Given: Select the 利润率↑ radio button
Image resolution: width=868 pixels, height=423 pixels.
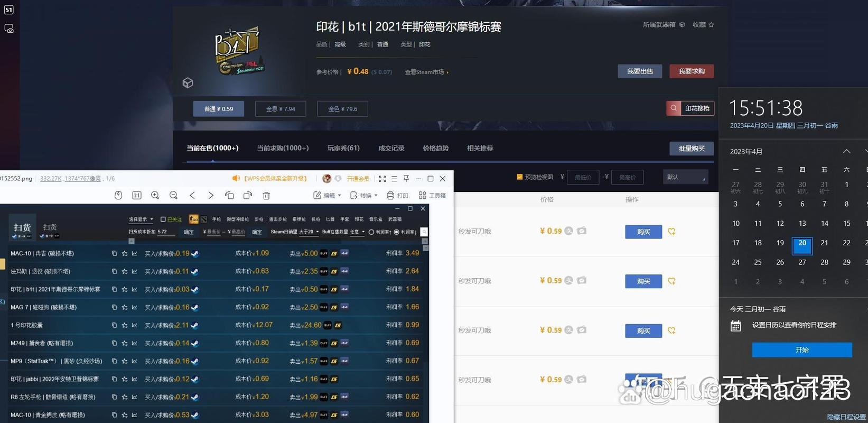Looking at the screenshot, I should [371, 232].
